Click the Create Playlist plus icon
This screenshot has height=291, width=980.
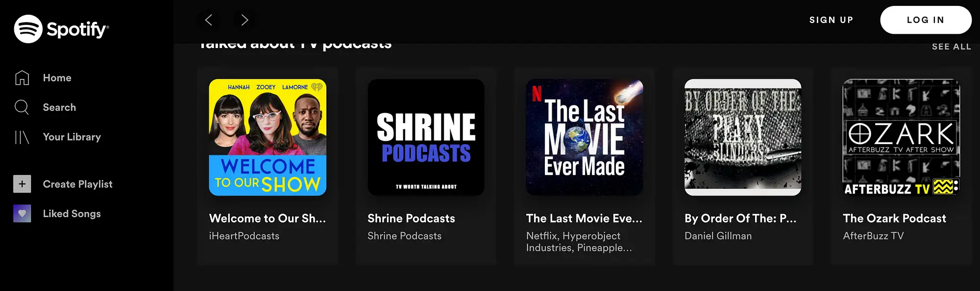(x=22, y=184)
